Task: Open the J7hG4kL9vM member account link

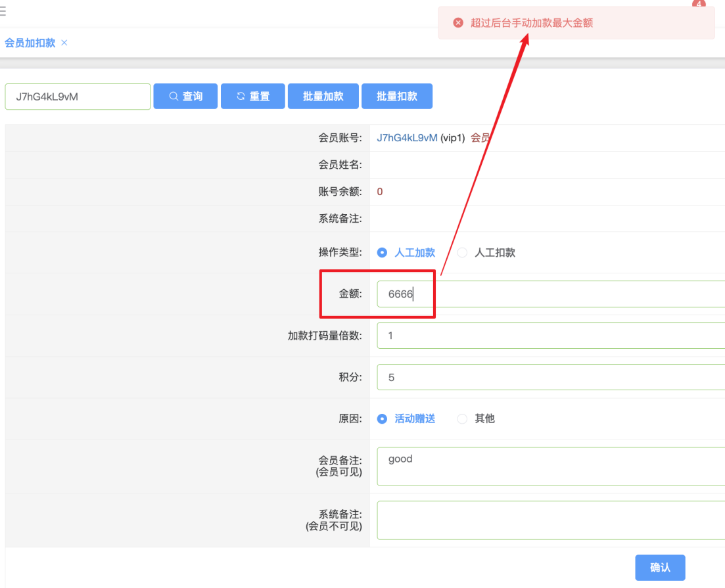Action: coord(407,138)
